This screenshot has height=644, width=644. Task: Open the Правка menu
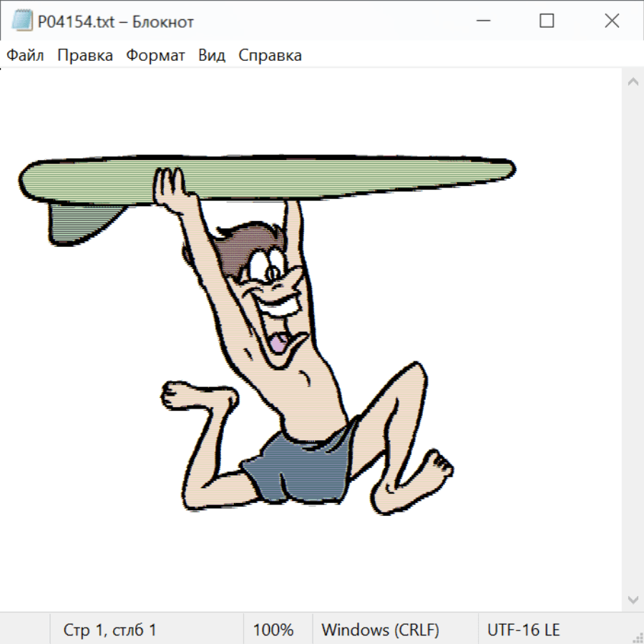(x=85, y=56)
